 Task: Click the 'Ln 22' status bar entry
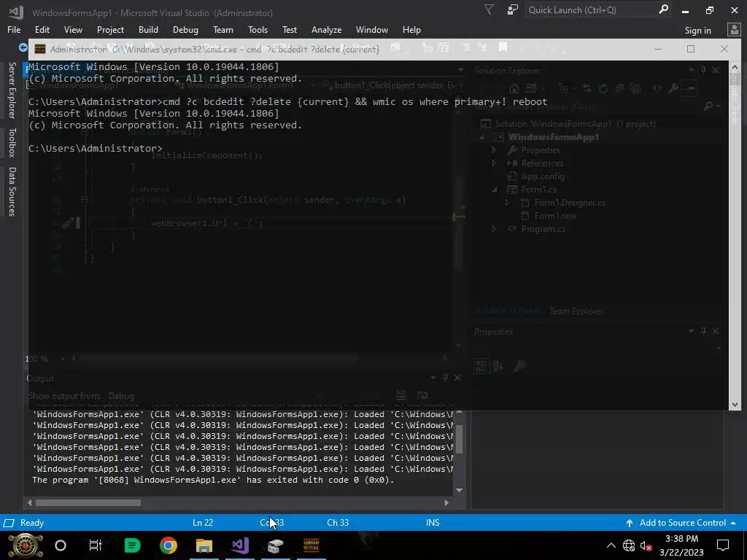pos(203,523)
